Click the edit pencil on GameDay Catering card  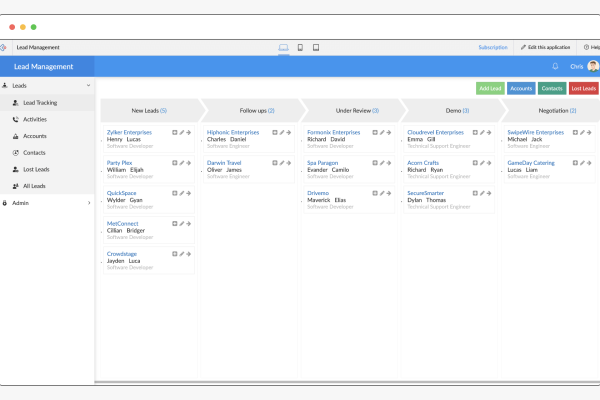click(x=582, y=162)
